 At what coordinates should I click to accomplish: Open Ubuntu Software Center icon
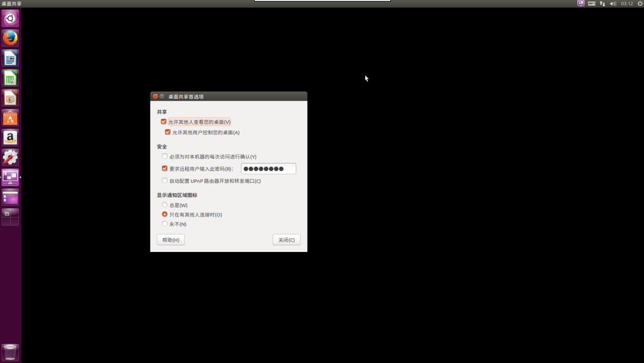[x=10, y=118]
